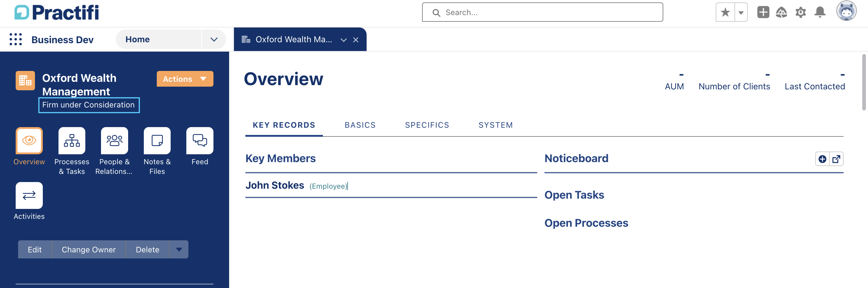The image size is (868, 288).
Task: Open the Activities arrows icon
Action: pyautogui.click(x=29, y=196)
